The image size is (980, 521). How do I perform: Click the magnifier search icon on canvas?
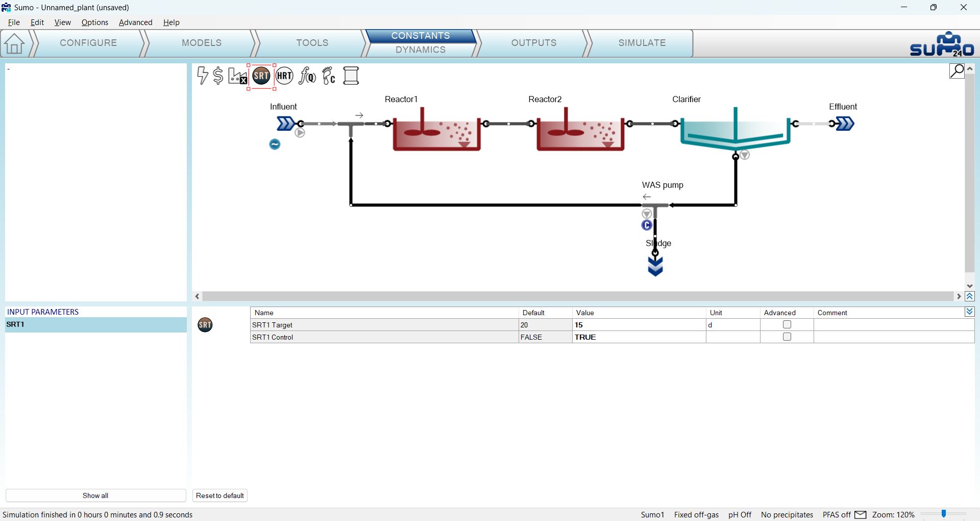click(957, 70)
